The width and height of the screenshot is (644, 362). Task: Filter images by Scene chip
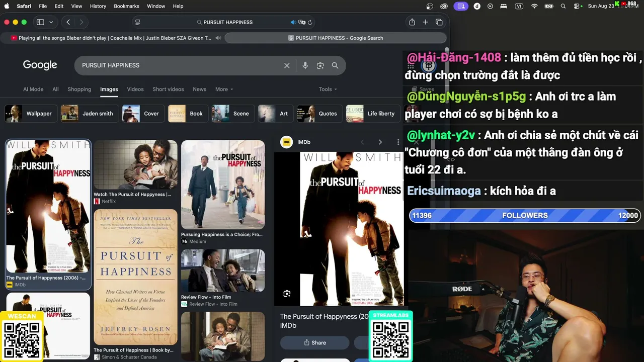pyautogui.click(x=232, y=114)
